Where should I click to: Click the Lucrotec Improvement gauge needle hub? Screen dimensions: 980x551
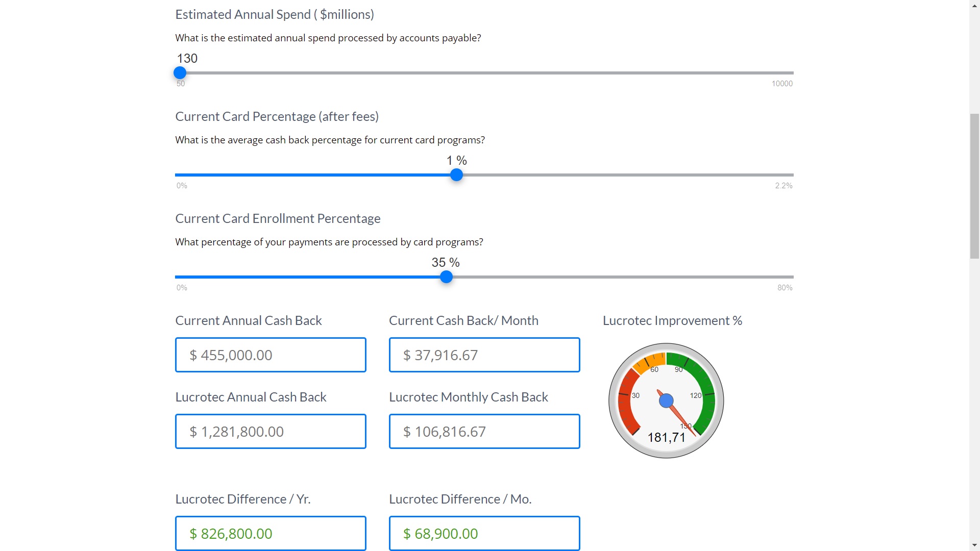(x=666, y=401)
